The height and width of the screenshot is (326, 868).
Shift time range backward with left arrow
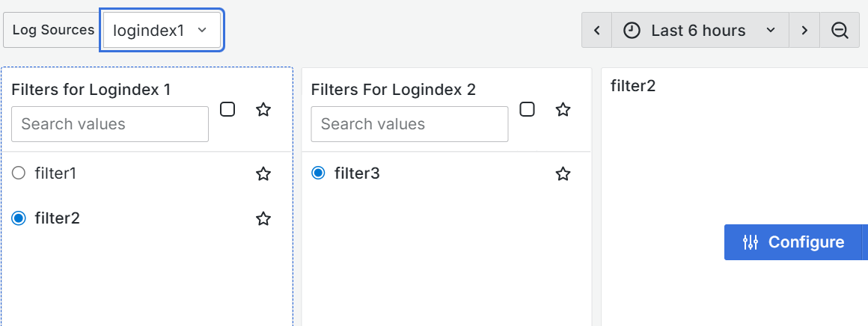pos(597,31)
